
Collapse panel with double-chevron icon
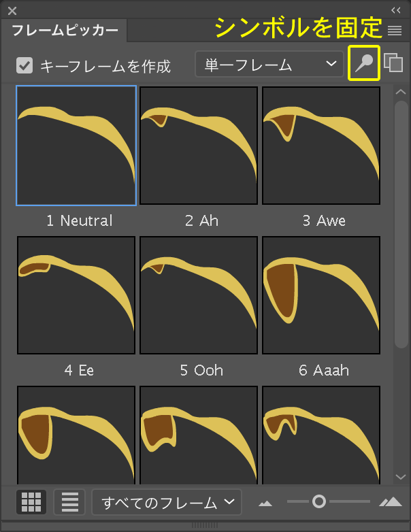point(396,10)
